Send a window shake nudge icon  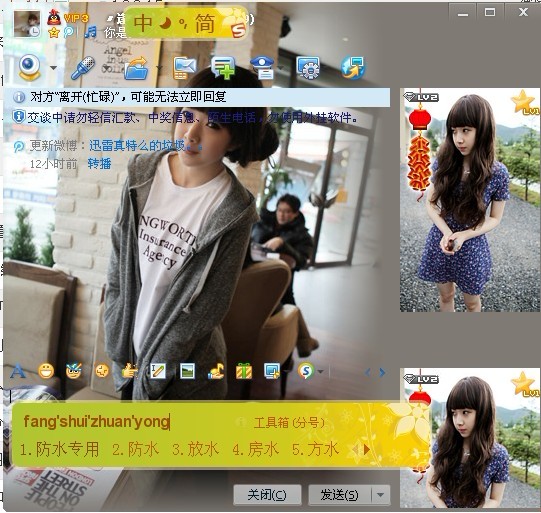point(102,372)
